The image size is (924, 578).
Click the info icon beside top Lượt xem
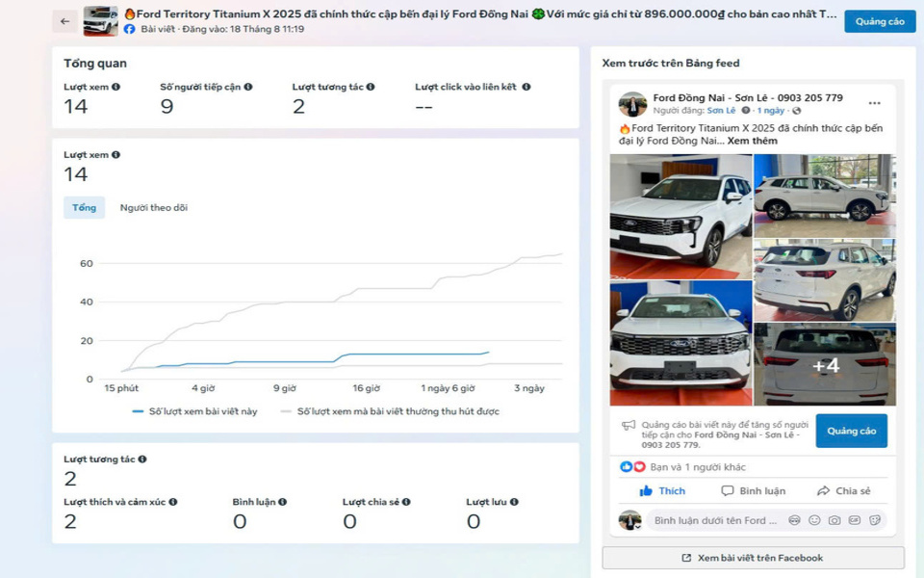[116, 87]
